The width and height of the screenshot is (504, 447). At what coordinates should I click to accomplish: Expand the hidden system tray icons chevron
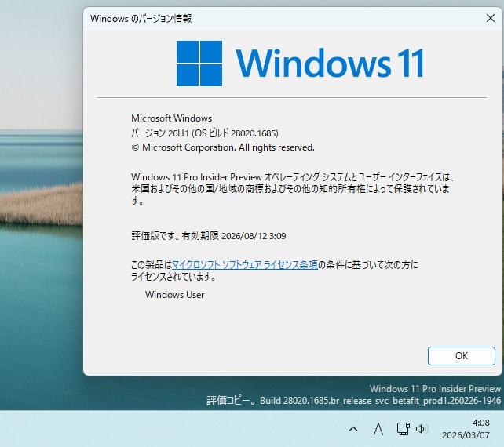(353, 429)
